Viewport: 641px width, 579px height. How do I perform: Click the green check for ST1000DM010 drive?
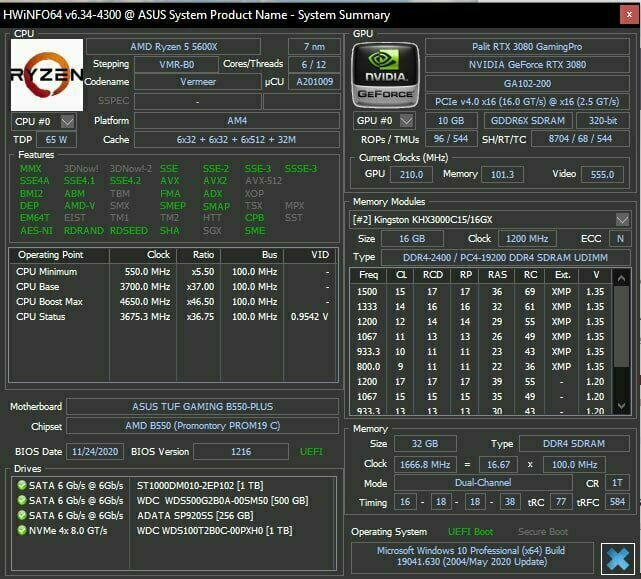tap(22, 485)
